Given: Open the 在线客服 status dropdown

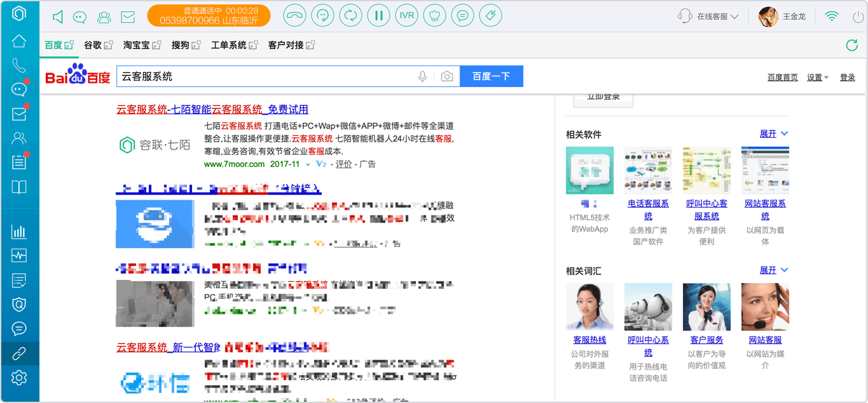Looking at the screenshot, I should tap(708, 17).
